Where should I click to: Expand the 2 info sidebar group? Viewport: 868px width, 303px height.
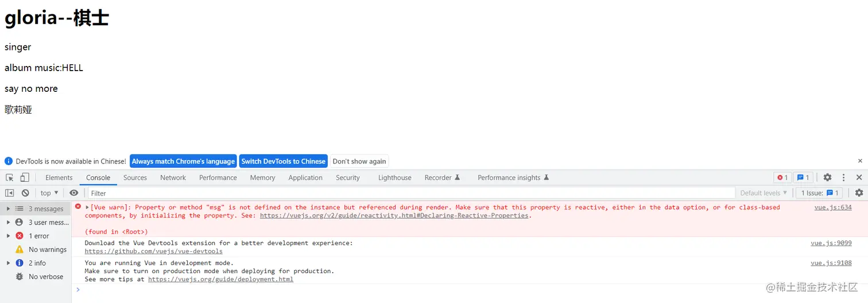point(8,263)
